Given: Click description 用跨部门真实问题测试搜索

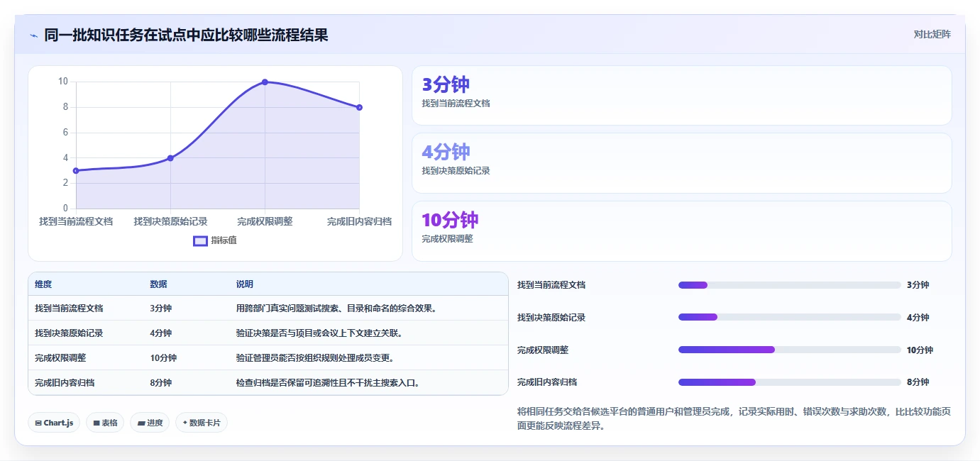Looking at the screenshot, I should [x=336, y=309].
